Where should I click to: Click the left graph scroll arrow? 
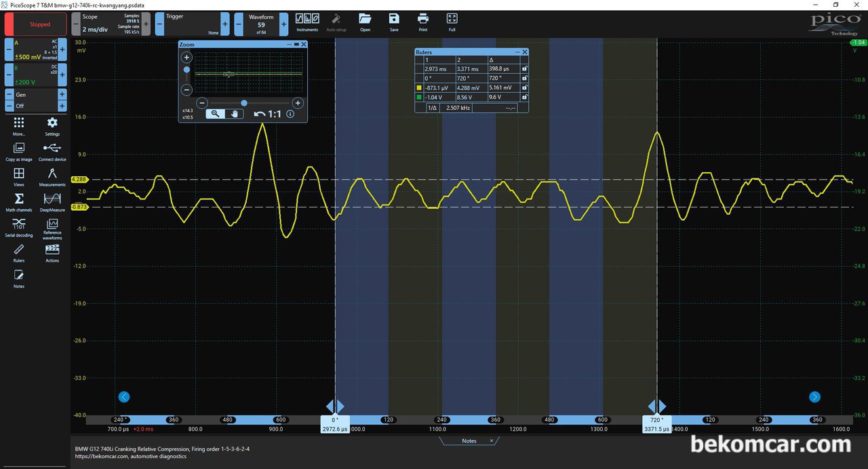pos(123,397)
